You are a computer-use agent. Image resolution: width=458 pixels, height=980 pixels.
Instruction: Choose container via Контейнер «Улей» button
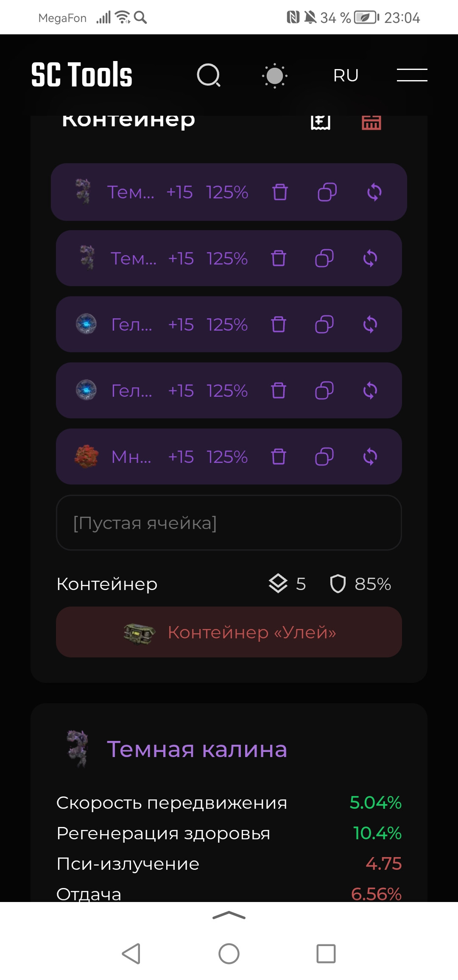[229, 632]
